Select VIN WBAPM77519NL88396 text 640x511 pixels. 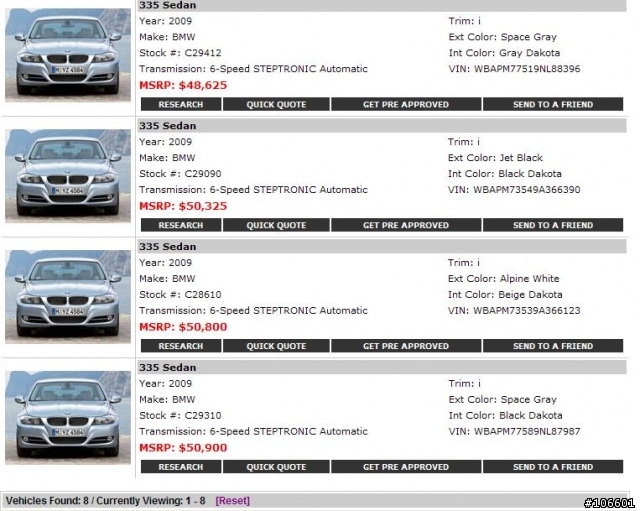[514, 69]
